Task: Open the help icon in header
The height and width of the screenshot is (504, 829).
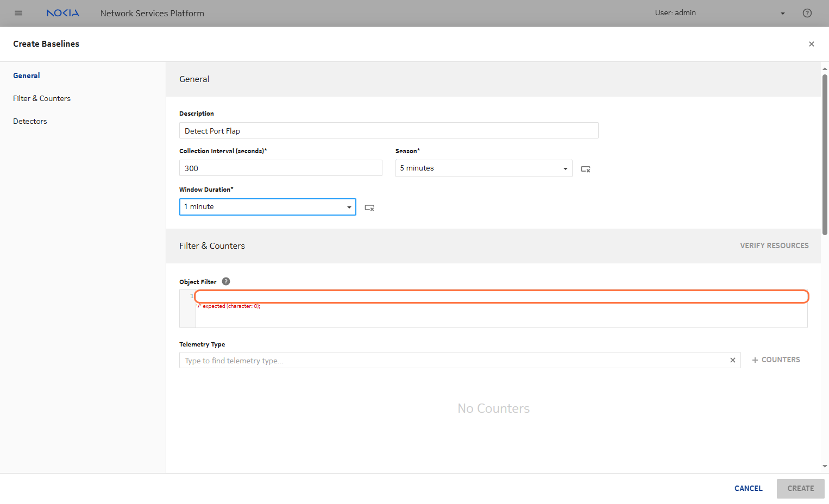Action: pyautogui.click(x=807, y=13)
